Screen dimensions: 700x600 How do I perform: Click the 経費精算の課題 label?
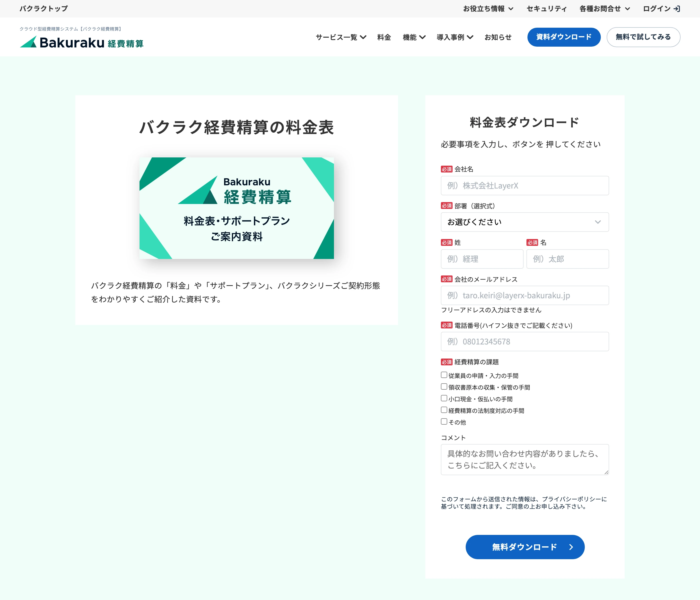476,362
